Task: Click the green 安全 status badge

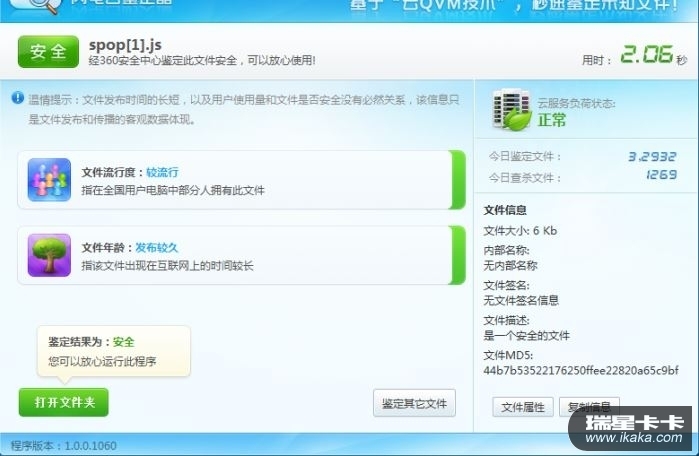Action: [48, 52]
